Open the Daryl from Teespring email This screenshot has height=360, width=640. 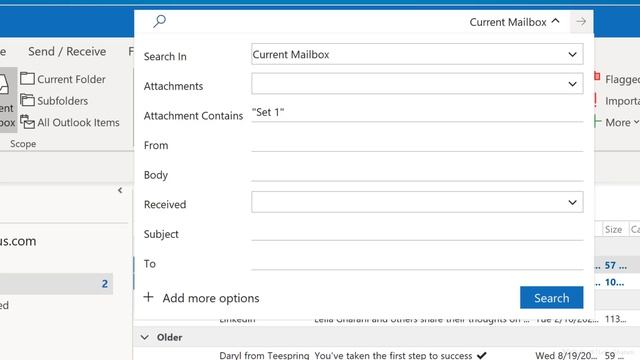coord(386,356)
